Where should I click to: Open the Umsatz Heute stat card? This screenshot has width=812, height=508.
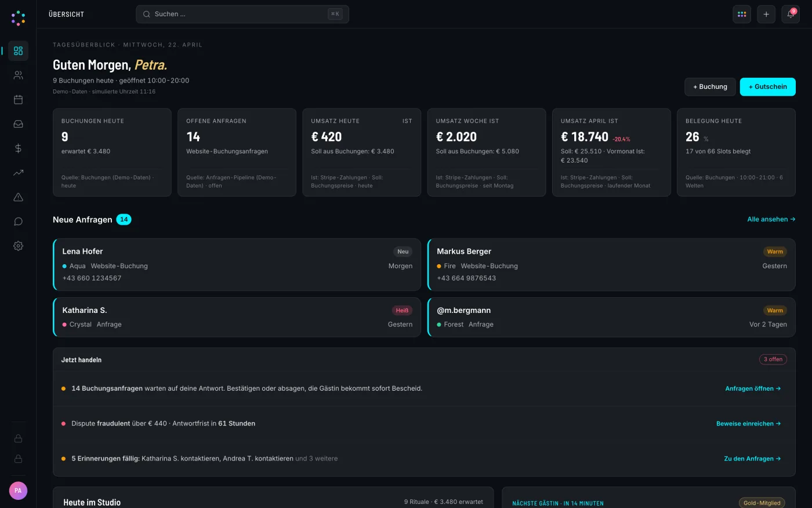coord(362,153)
